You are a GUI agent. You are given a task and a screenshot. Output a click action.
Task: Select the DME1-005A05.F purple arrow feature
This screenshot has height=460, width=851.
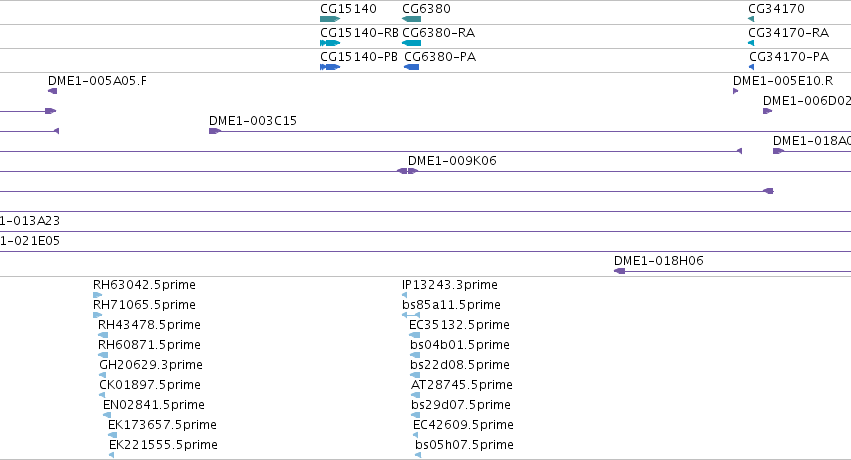[x=53, y=91]
